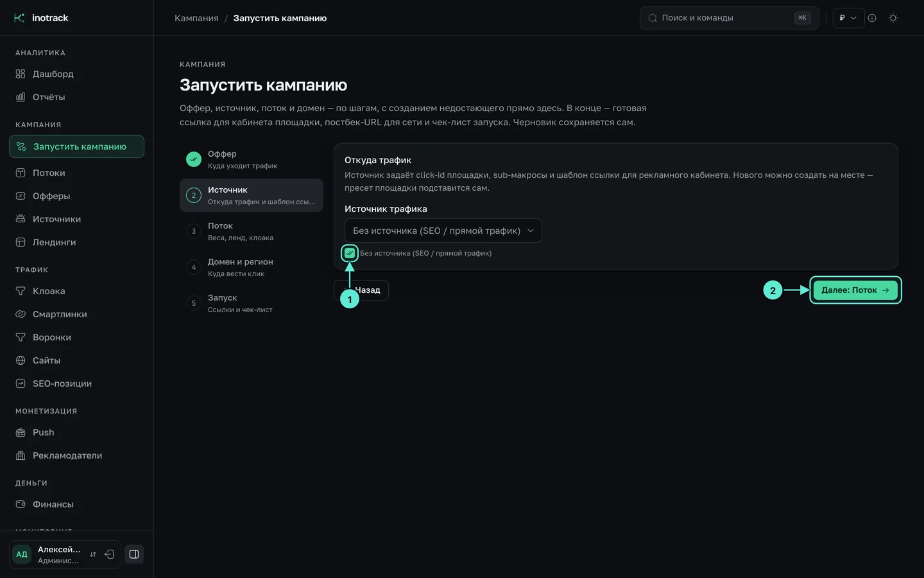Click the ТРАФИК section header
Viewport: 924px width, 578px height.
click(x=32, y=270)
